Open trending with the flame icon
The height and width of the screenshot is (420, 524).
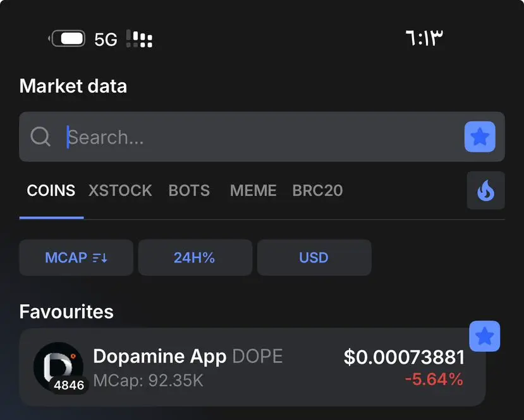point(485,190)
